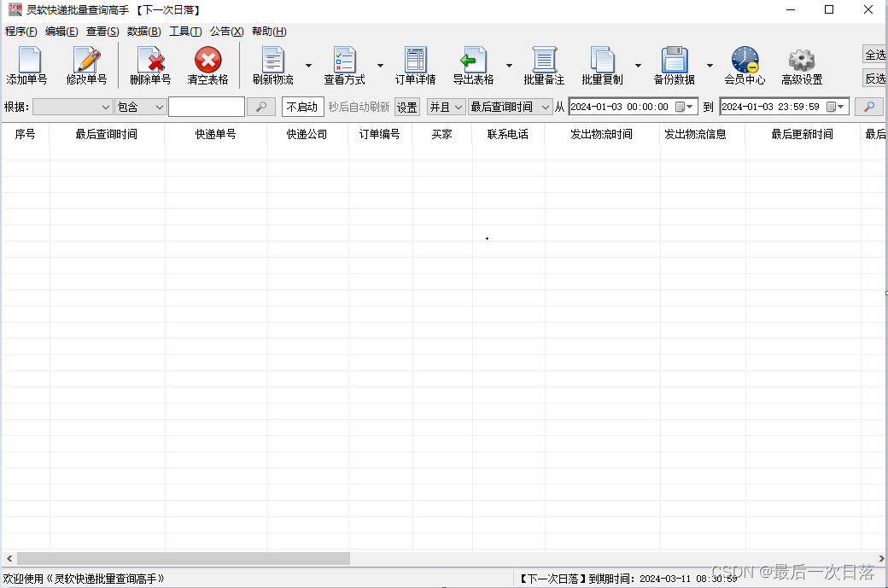The width and height of the screenshot is (888, 588).
Task: Expand the 导出表格 dropdown arrow
Action: tap(509, 66)
